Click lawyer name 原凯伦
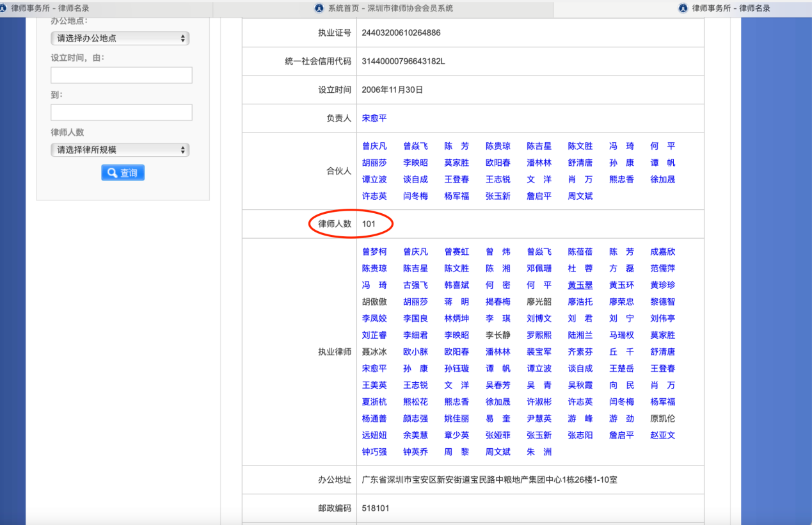Image resolution: width=812 pixels, height=525 pixels. pyautogui.click(x=663, y=418)
